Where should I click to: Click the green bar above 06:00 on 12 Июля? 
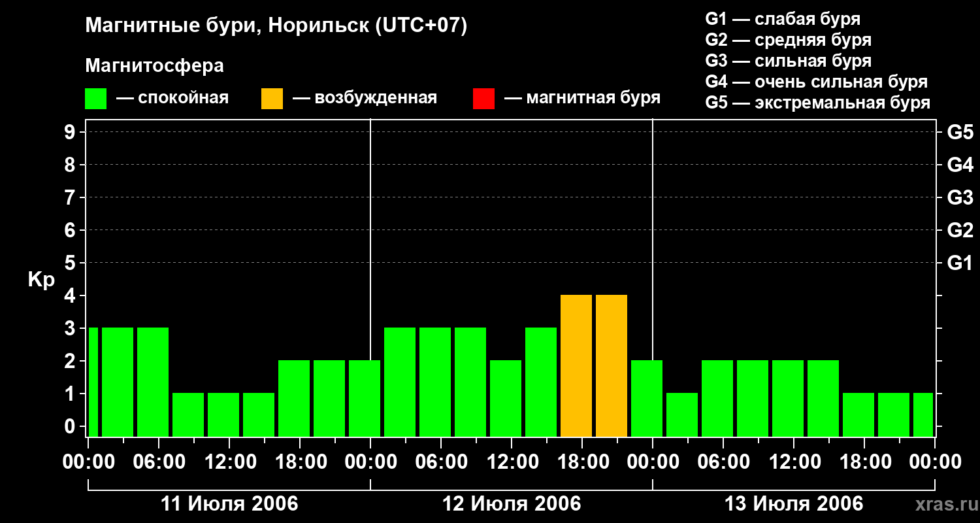[435, 382]
